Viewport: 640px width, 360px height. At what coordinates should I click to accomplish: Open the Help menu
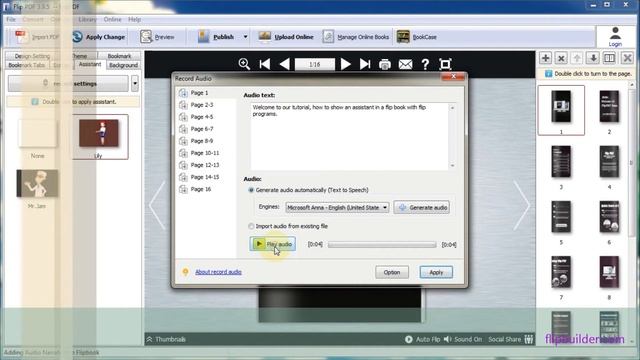pos(134,19)
